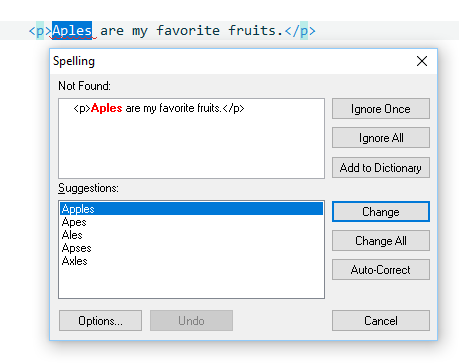Click the Change All button
This screenshot has height=363, width=459.
(381, 241)
